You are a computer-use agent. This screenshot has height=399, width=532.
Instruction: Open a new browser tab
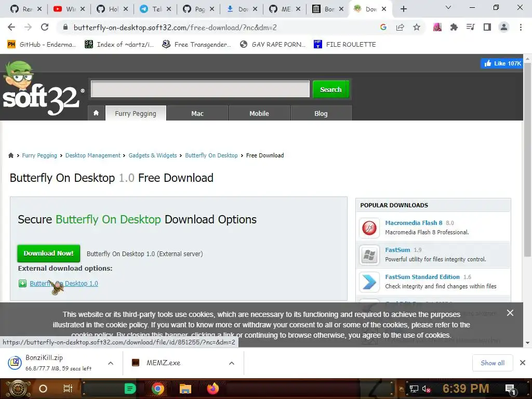(x=403, y=9)
